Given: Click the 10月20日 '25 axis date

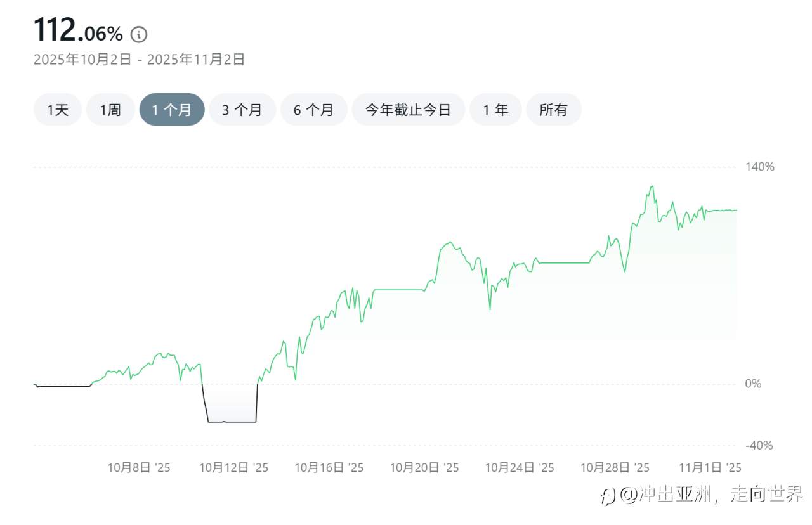Looking at the screenshot, I should point(424,468).
